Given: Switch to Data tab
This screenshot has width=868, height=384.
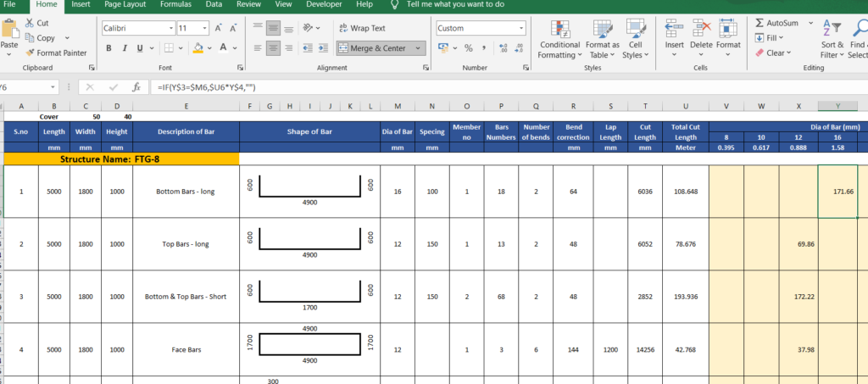Looking at the screenshot, I should click(x=214, y=4).
